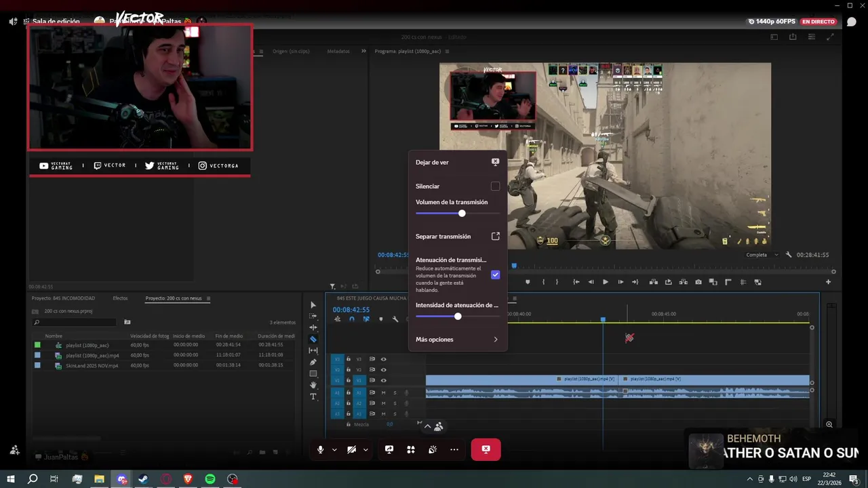Toggle the V3 track eye visibility
868x488 pixels.
pos(383,359)
